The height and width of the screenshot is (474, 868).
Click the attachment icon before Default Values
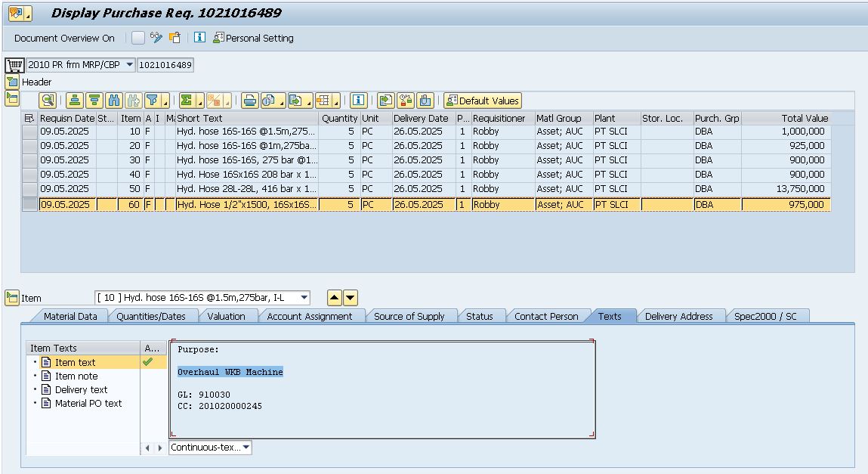(425, 101)
